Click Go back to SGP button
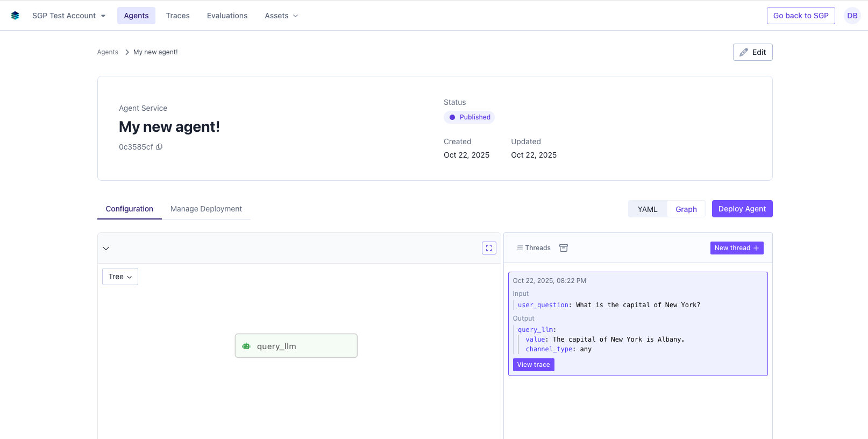 tap(801, 16)
